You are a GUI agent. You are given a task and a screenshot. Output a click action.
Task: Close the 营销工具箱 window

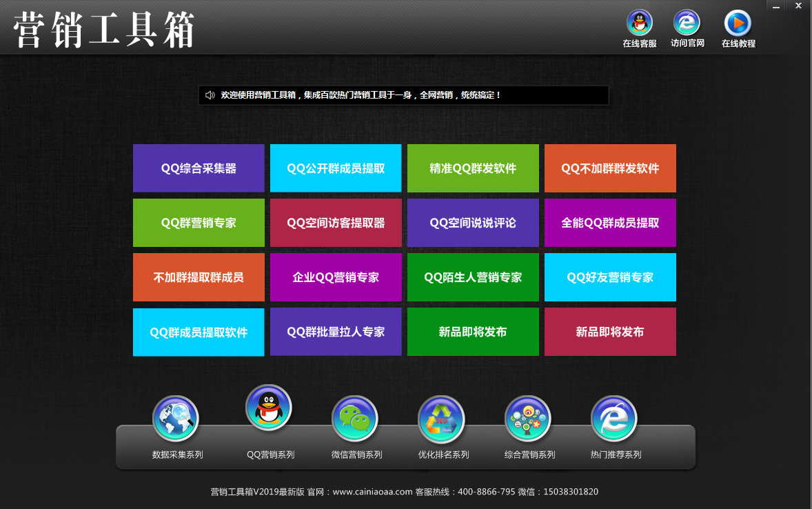tap(798, 6)
